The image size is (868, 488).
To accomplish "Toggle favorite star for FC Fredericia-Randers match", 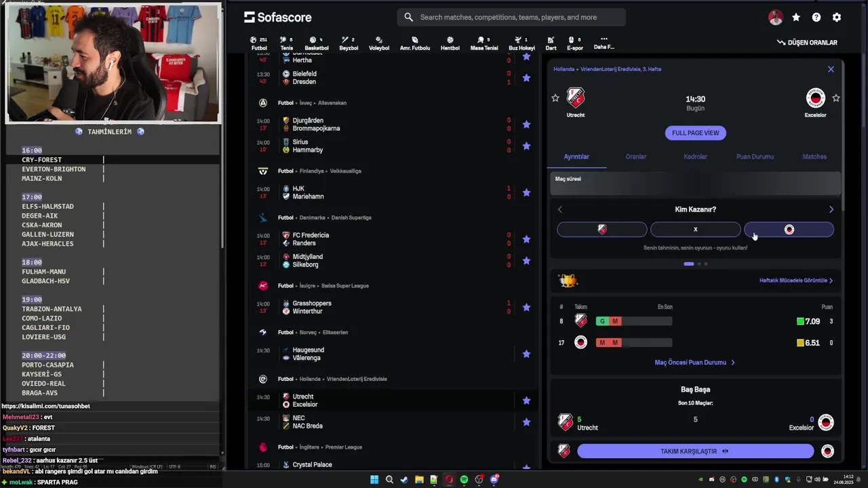I will [x=526, y=239].
